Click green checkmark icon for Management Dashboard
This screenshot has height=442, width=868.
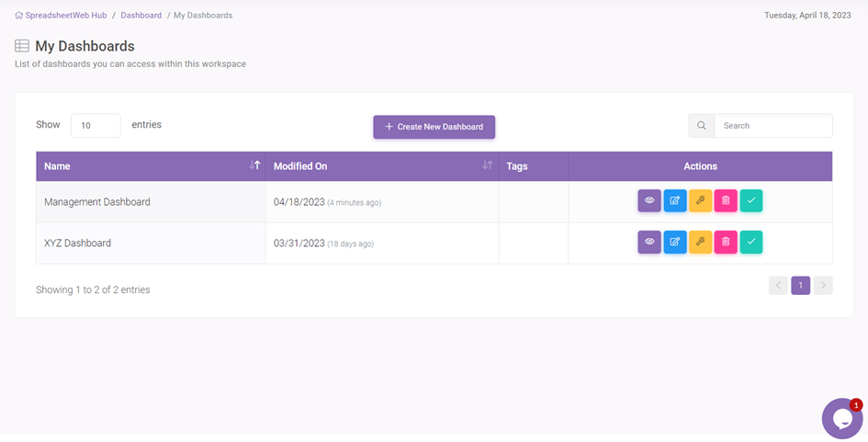coord(750,200)
